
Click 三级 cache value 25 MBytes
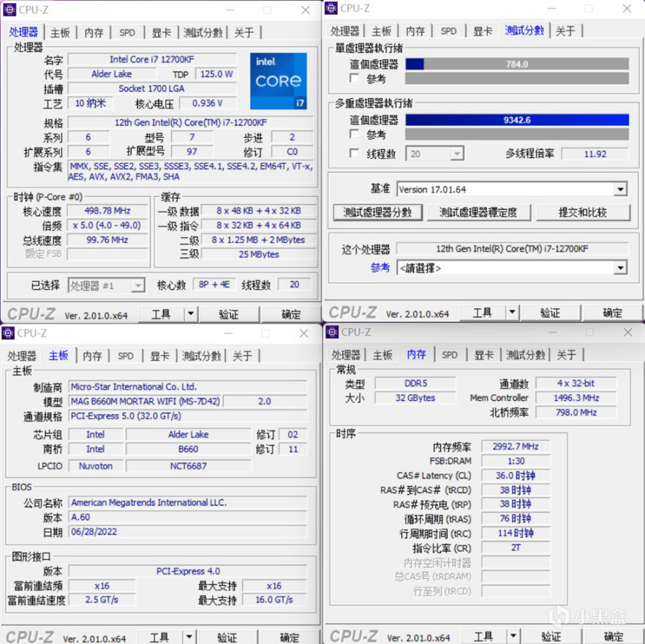tap(259, 255)
